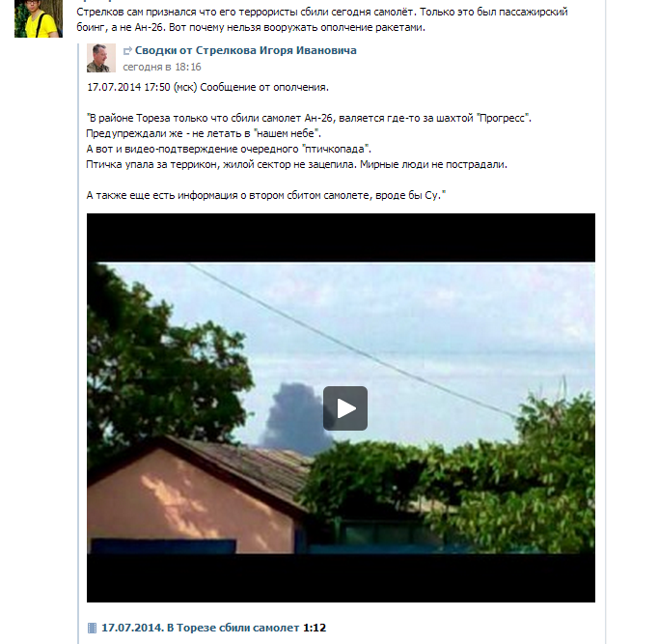
Task: Click the line about видео-подтверждение 'птичкопада'
Action: pyautogui.click(x=229, y=149)
